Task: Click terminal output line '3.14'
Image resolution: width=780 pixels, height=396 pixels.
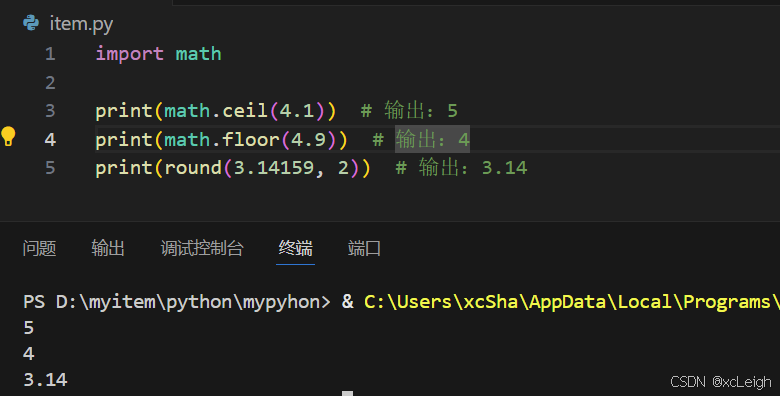Action: (x=45, y=380)
